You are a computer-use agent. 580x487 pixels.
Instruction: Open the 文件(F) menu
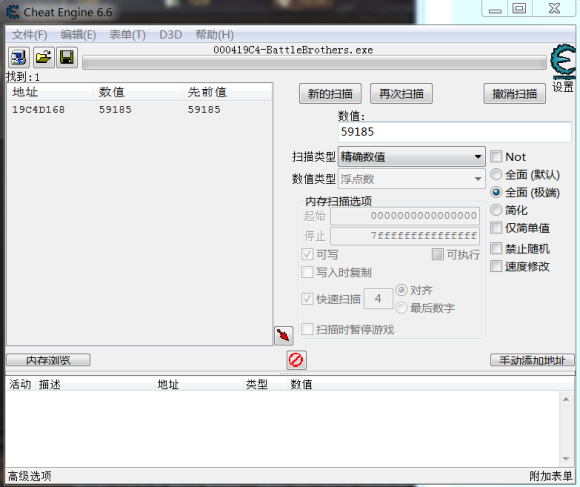30,35
